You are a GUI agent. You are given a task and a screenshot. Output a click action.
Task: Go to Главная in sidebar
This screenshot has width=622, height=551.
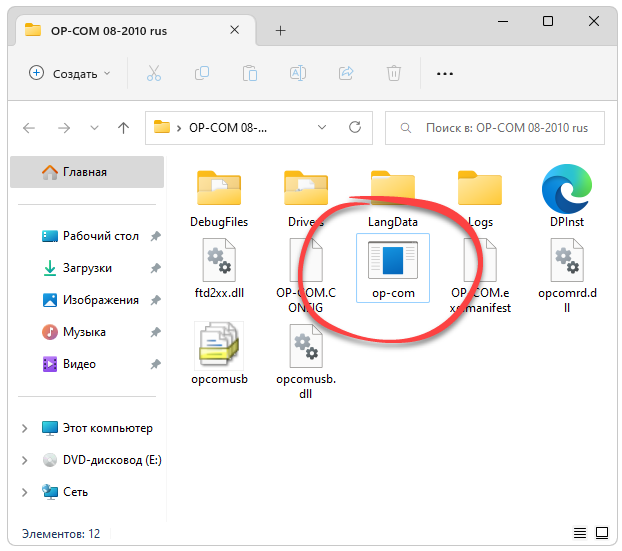coord(87,172)
